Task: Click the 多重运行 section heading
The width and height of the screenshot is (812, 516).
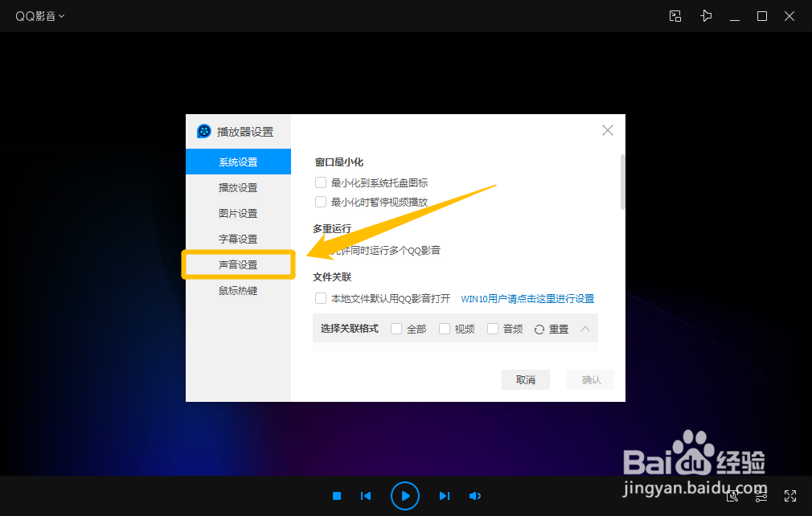Action: (332, 228)
